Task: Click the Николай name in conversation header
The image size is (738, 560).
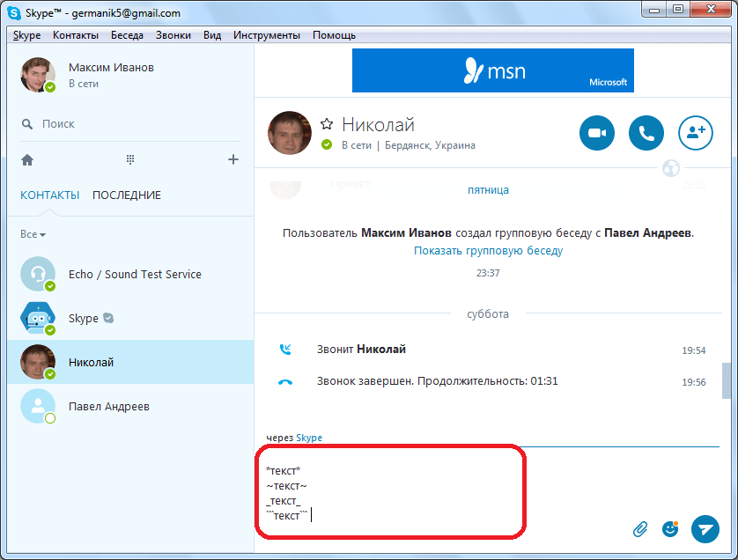Action: pyautogui.click(x=378, y=125)
